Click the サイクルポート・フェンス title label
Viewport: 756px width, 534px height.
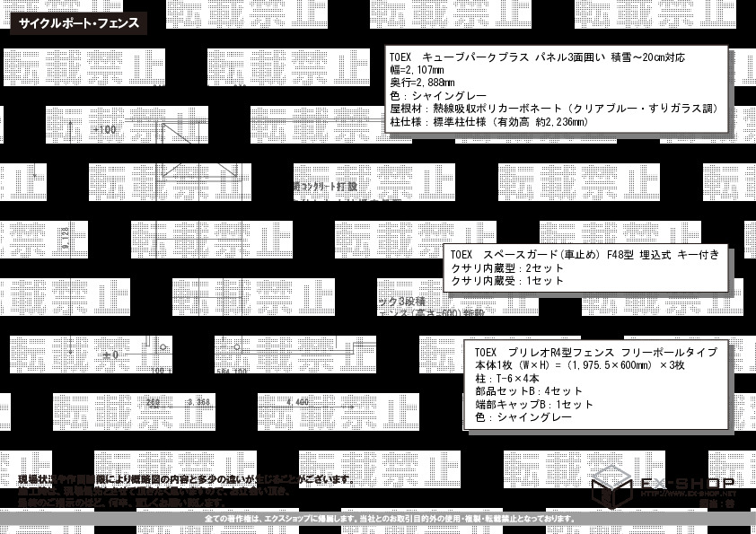click(79, 23)
